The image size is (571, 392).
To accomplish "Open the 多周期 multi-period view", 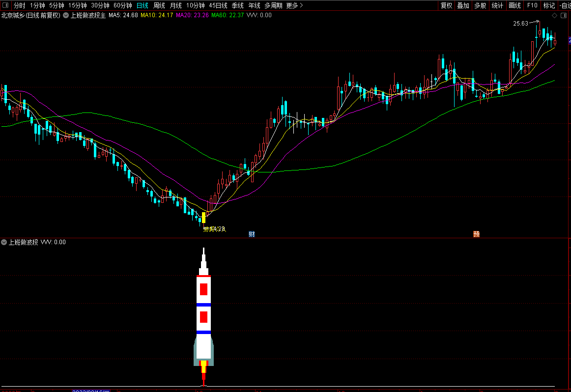I will pos(274,5).
